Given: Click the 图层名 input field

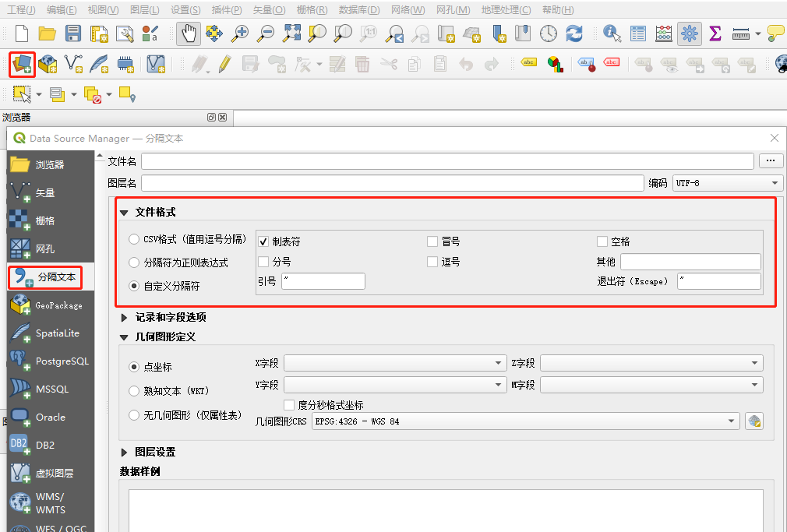Looking at the screenshot, I should pos(393,183).
